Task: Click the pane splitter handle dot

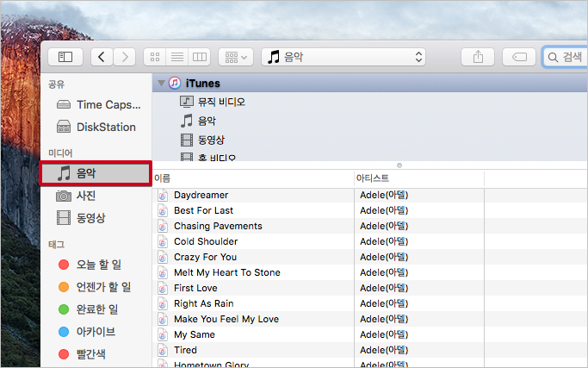Action: [399, 165]
